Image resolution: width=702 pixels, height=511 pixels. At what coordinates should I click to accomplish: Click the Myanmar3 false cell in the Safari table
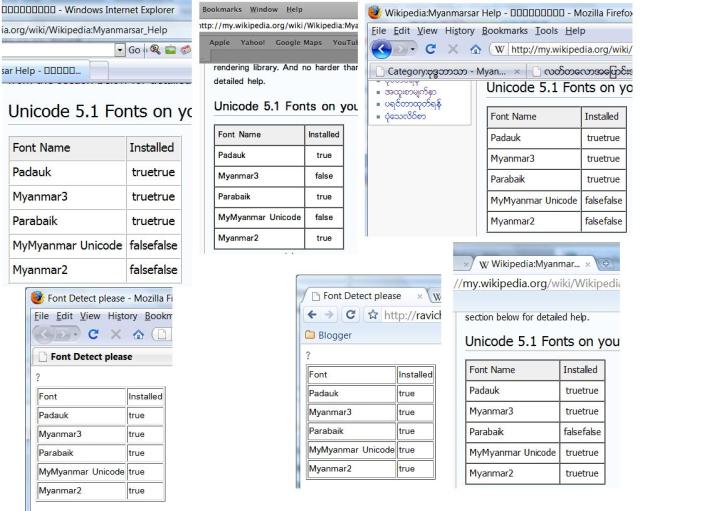tap(324, 176)
